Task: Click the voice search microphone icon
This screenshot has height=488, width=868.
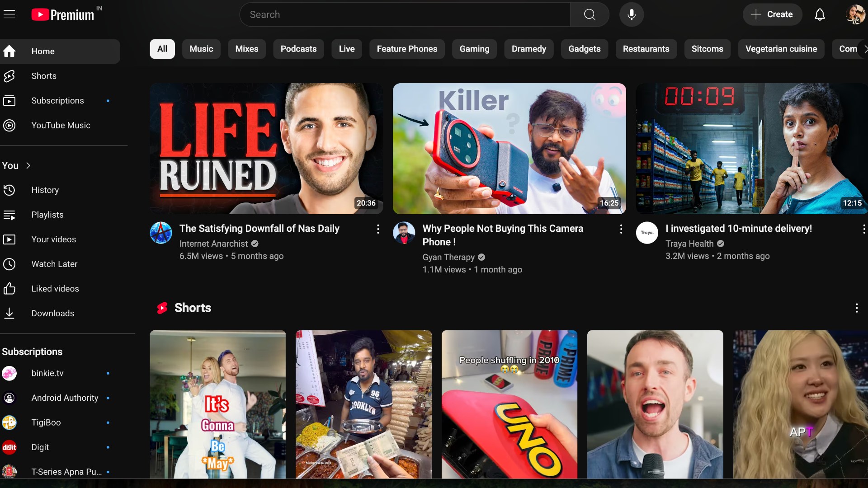Action: click(x=632, y=14)
